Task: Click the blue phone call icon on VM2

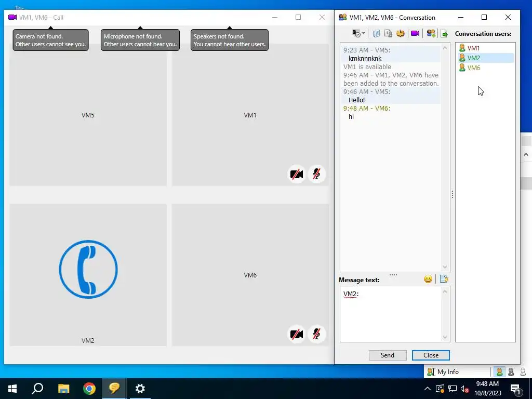Action: click(x=88, y=270)
